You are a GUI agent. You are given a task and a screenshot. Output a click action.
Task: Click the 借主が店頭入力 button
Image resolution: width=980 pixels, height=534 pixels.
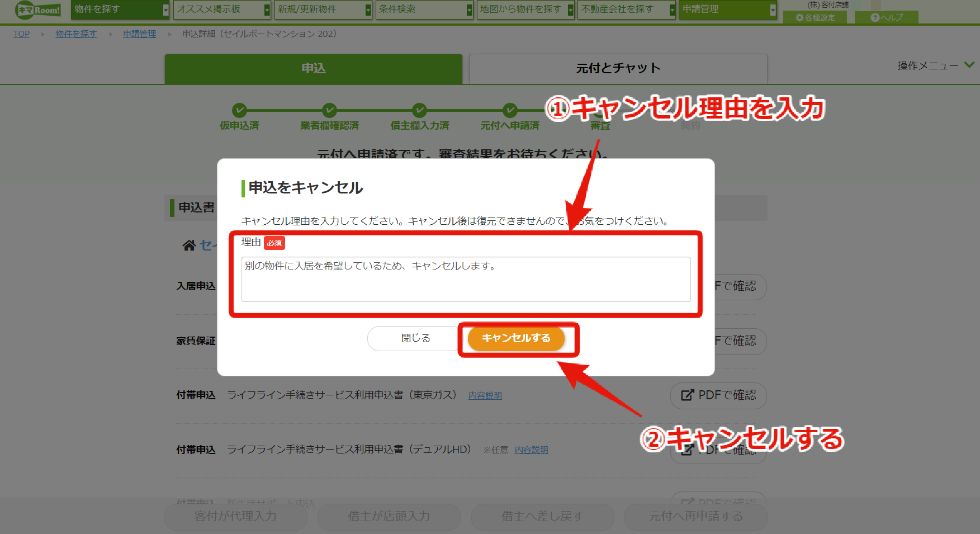point(389,517)
